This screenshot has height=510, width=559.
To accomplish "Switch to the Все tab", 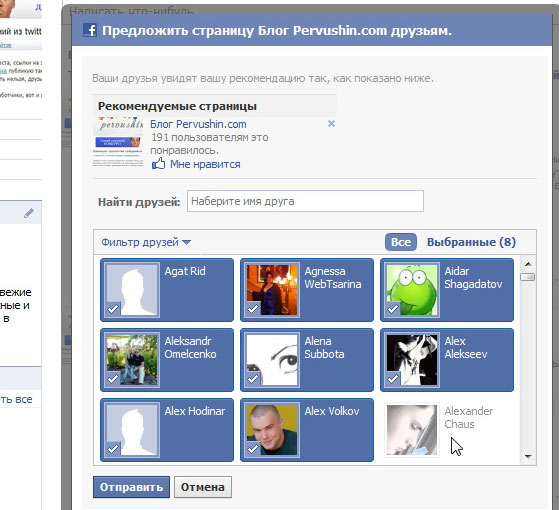I will point(401,242).
